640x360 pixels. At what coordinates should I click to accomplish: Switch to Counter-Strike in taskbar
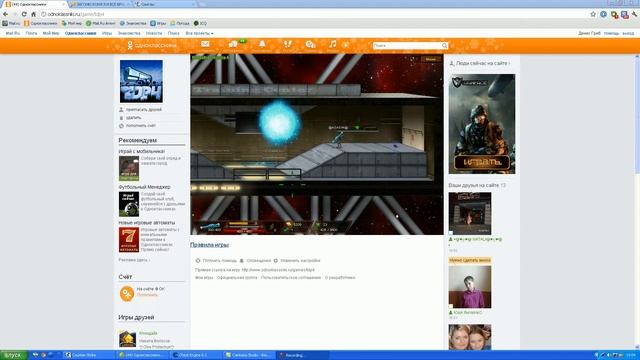pos(89,355)
